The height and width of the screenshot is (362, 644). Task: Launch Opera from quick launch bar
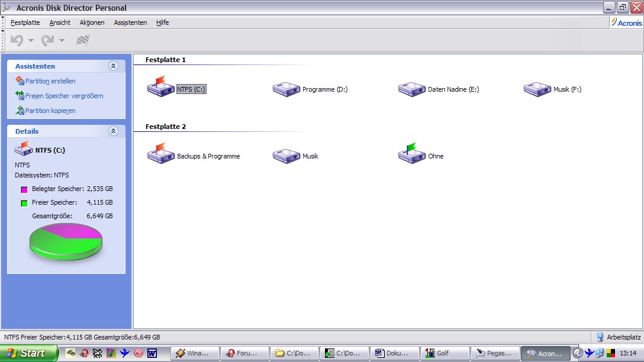coord(84,353)
